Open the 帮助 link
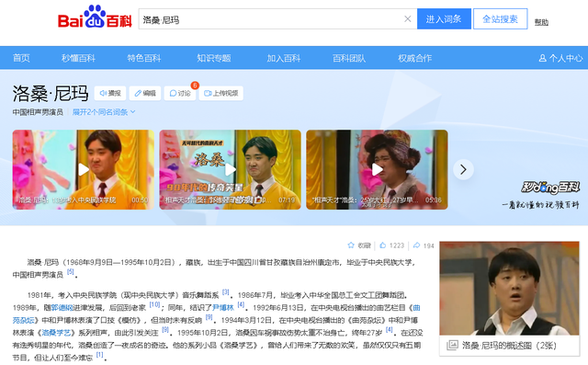 click(x=541, y=22)
